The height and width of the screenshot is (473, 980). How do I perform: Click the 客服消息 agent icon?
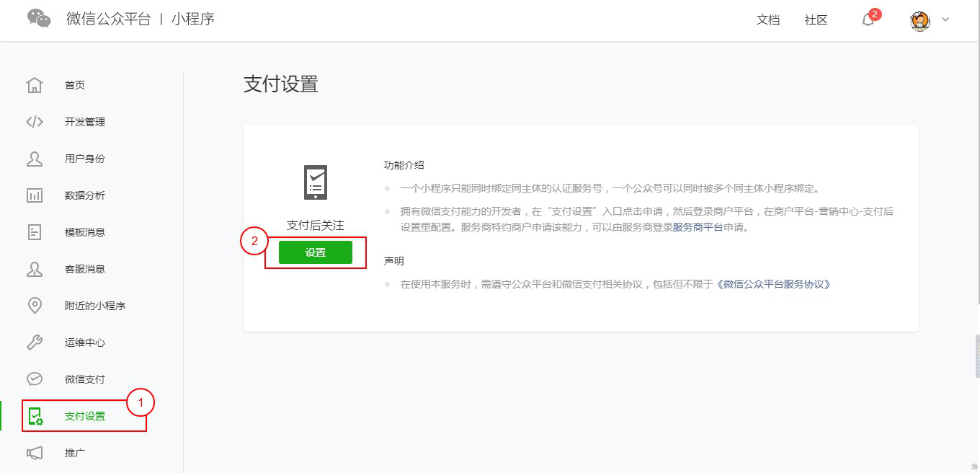[35, 269]
